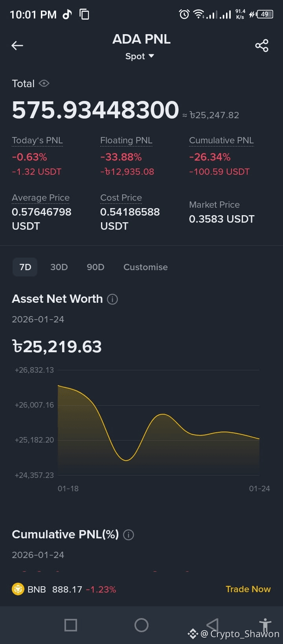Tap the Today's PNL label
283x644 pixels.
coord(37,141)
